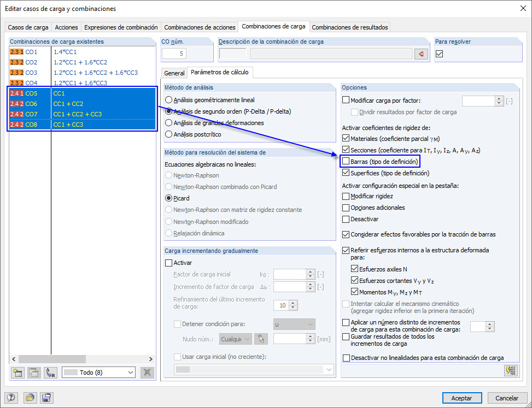Save settings with the floppy disk icon
The height and width of the screenshot is (408, 532).
tap(46, 398)
